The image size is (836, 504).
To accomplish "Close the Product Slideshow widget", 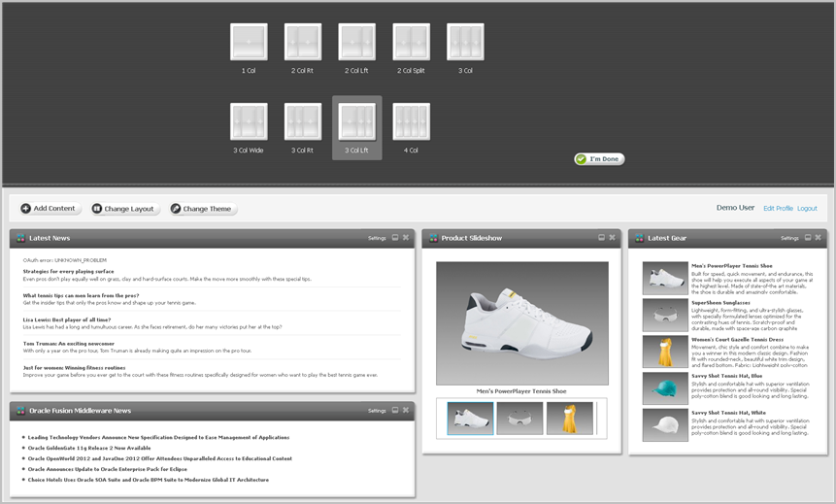I will [612, 238].
